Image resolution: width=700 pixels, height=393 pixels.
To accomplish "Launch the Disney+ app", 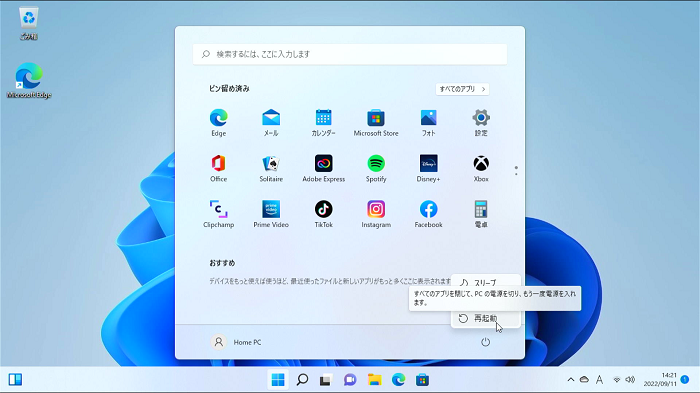I will [x=428, y=168].
